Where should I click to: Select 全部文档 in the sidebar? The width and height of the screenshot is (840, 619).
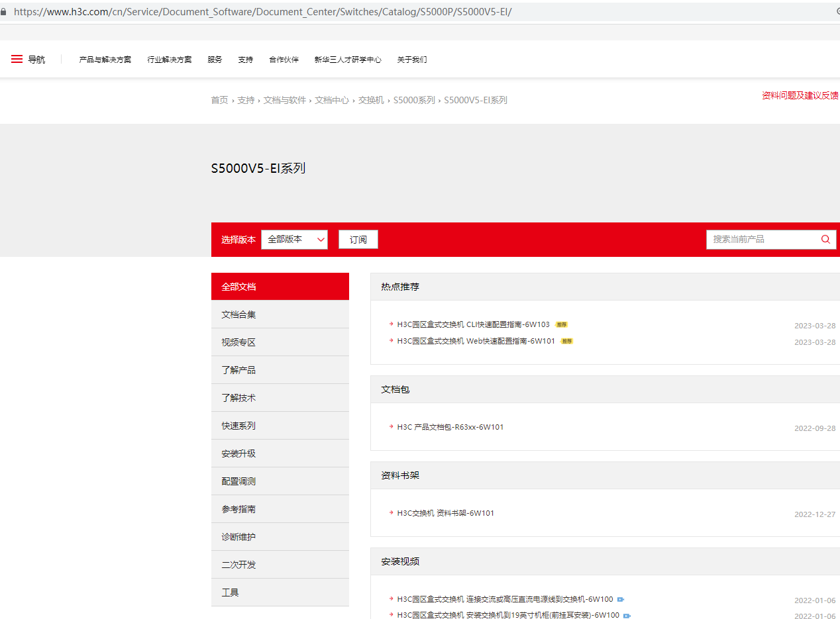[280, 287]
